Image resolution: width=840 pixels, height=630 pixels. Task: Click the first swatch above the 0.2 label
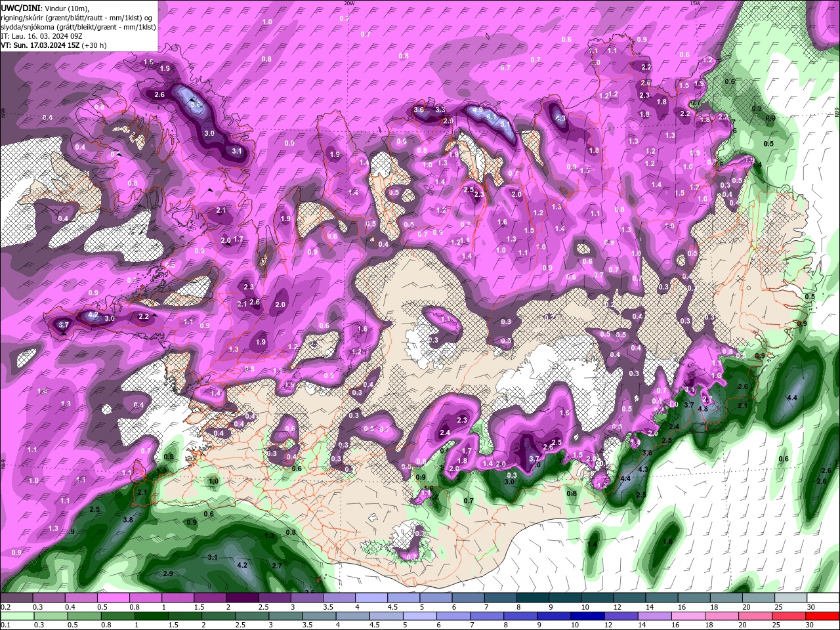tap(16, 597)
